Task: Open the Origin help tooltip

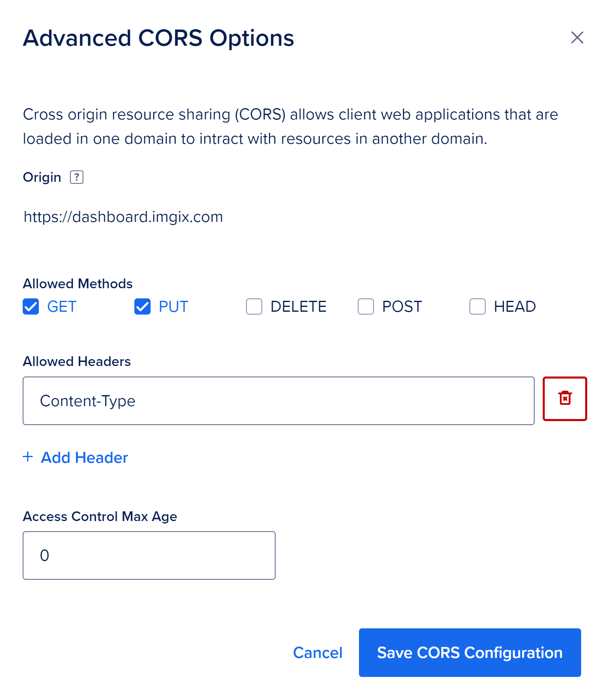Action: [76, 177]
